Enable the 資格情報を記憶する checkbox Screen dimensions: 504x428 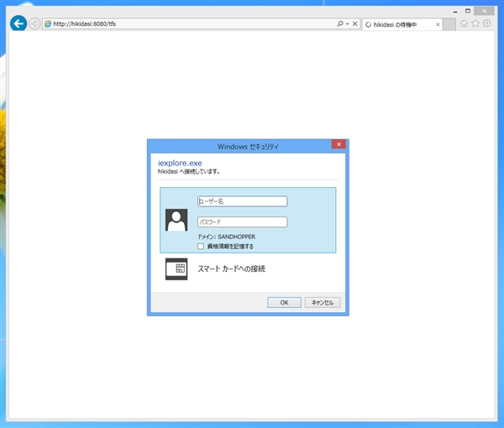click(201, 246)
